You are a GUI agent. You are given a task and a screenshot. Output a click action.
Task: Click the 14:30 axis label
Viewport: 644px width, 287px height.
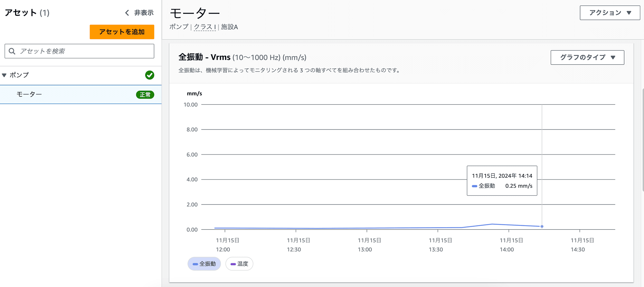coord(578,250)
